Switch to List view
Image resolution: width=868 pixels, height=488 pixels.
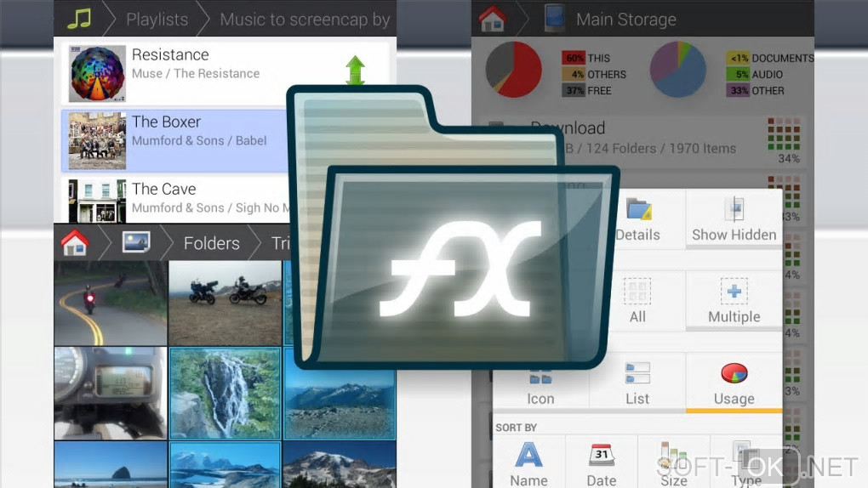[637, 383]
